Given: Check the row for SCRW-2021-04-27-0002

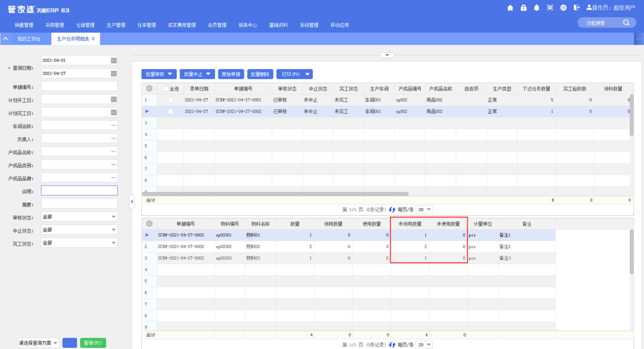Looking at the screenshot, I should tap(171, 112).
